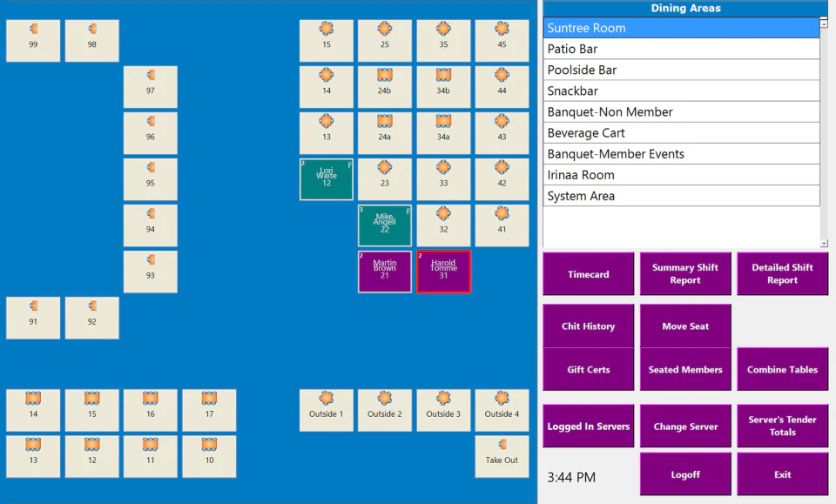836x504 pixels.
Task: Select table 99 in the top-left corner
Action: click(x=32, y=40)
